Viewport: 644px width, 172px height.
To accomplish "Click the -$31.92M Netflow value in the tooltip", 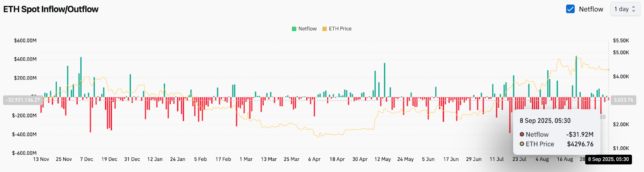I will 580,135.
